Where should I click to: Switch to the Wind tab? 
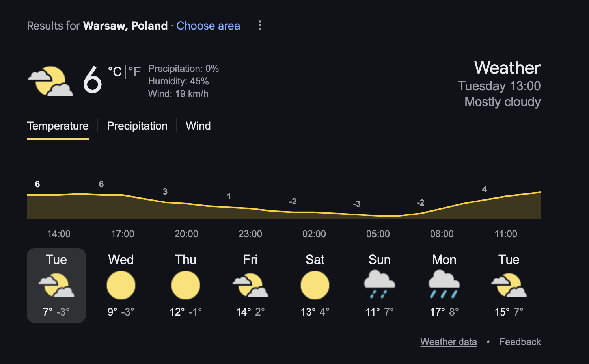pos(198,126)
